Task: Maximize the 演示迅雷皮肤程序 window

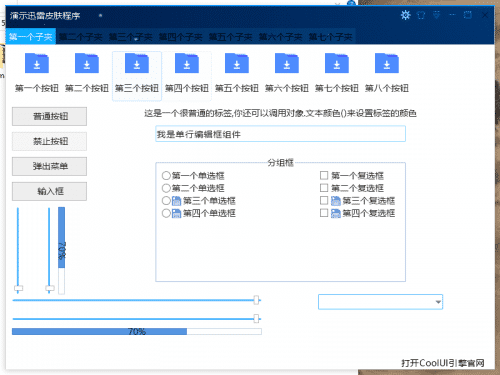Action: click(468, 15)
